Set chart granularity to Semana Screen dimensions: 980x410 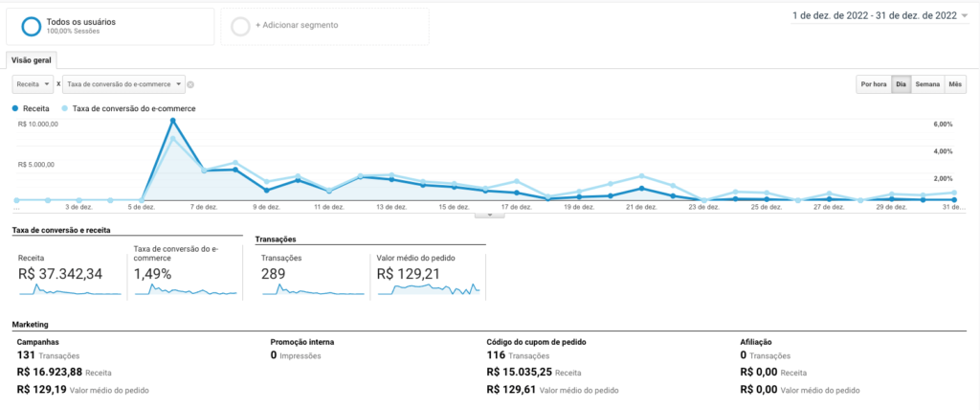(927, 84)
